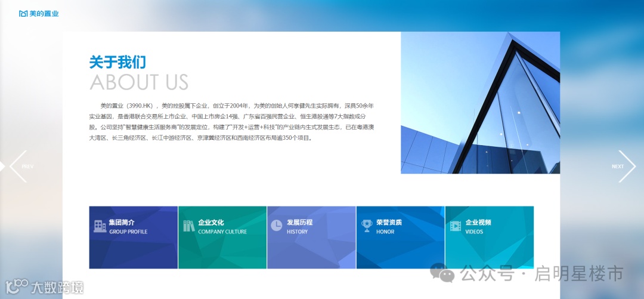Click the glass building photo
644x299 pixels.
point(480,103)
